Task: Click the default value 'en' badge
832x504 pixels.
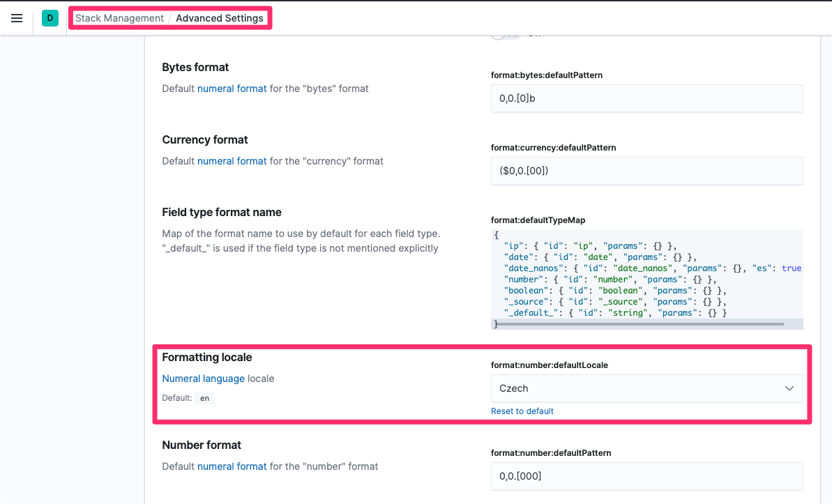Action: click(x=204, y=399)
